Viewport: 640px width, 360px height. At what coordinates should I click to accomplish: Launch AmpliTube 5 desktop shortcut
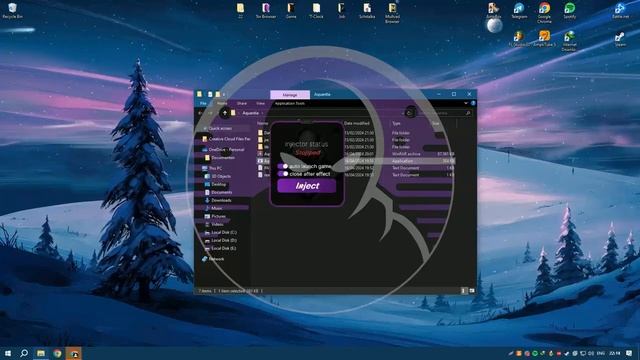click(x=544, y=39)
